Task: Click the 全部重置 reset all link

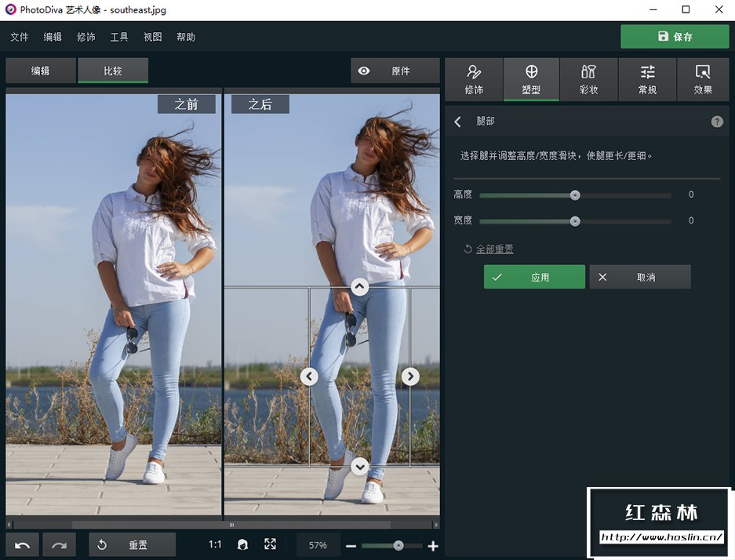Action: tap(494, 249)
